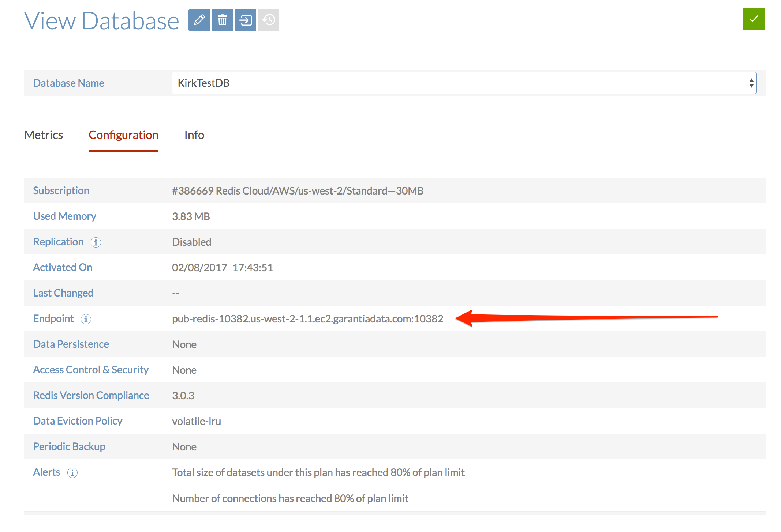Click the trash delete database icon
The image size is (781, 532).
[222, 20]
